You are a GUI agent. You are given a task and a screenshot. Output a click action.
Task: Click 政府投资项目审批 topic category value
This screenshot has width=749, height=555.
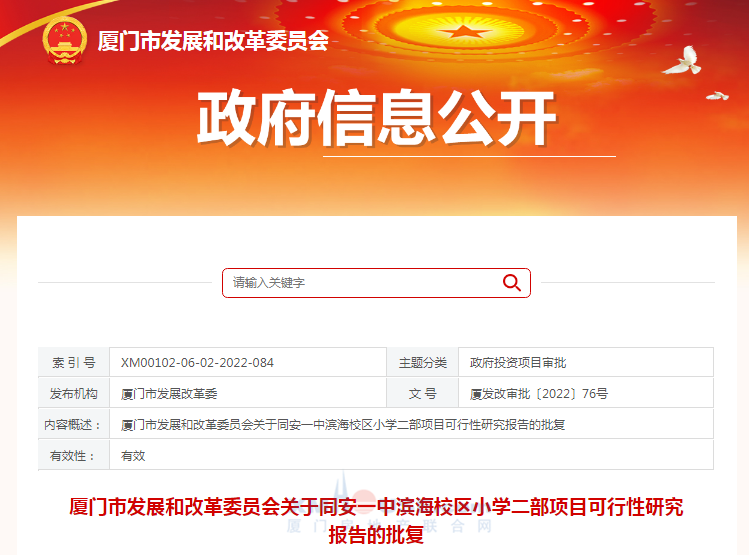pyautogui.click(x=518, y=363)
